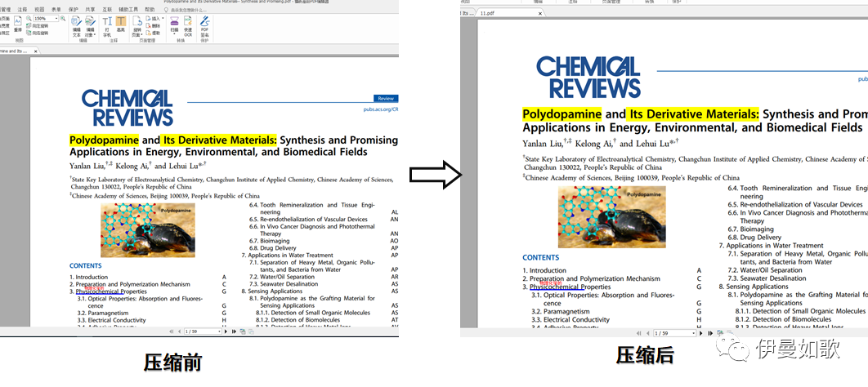Open page number 1/59 dropdown in right window

tap(694, 333)
